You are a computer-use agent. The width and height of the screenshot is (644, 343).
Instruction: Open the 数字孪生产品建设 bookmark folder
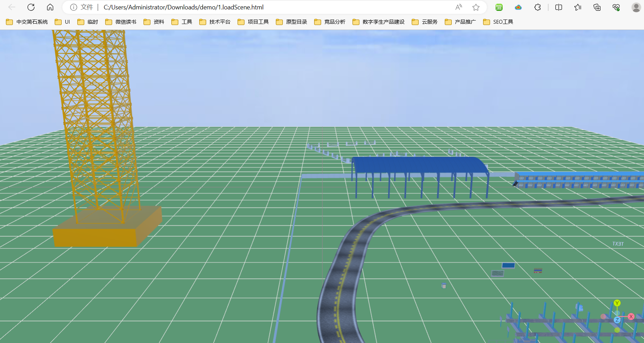(x=379, y=22)
